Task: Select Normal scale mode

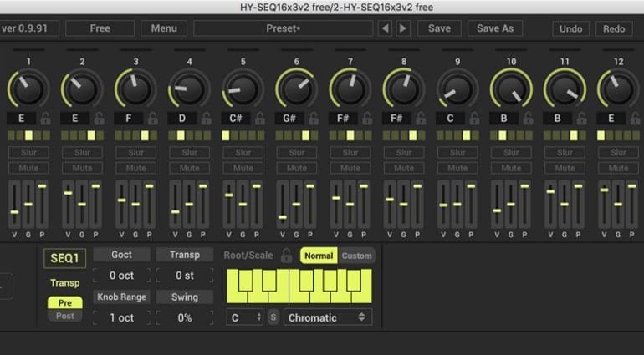Action: pyautogui.click(x=319, y=256)
